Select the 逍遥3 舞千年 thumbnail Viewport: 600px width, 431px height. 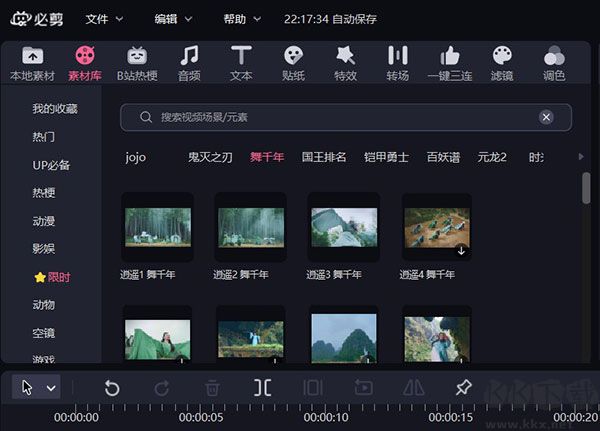344,227
